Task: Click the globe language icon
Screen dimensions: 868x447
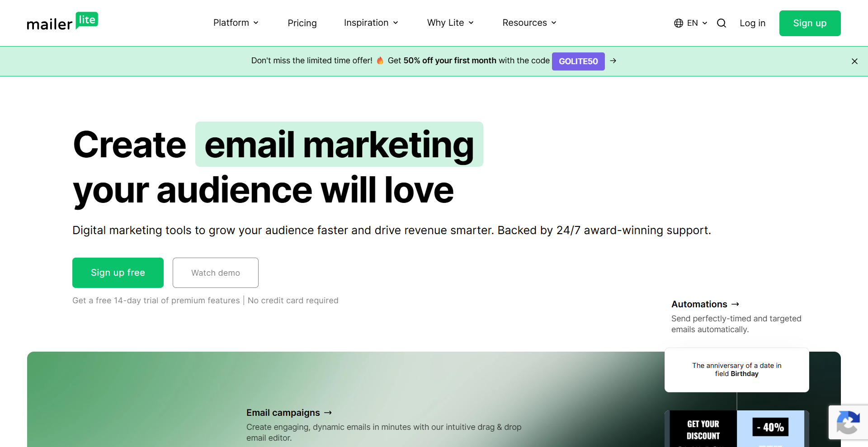Action: [x=679, y=23]
